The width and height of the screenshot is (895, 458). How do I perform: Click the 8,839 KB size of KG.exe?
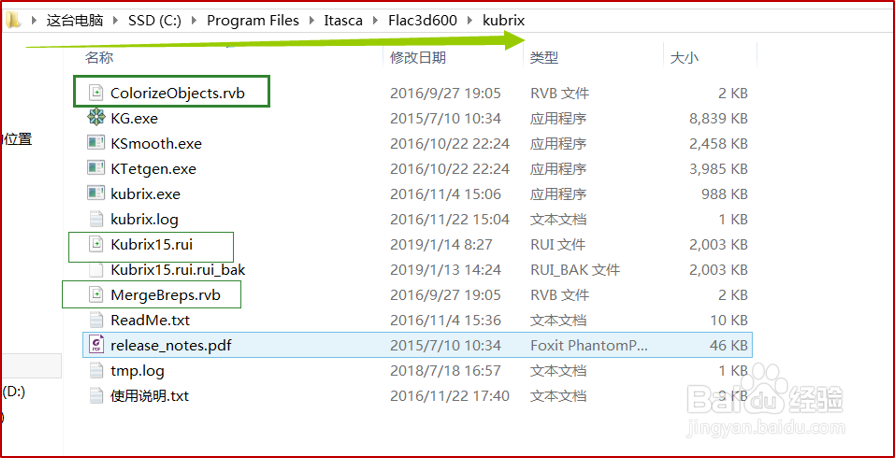719,118
